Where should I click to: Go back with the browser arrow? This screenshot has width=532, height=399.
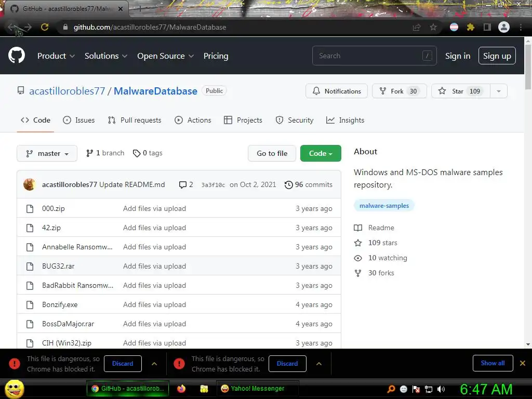[x=12, y=27]
